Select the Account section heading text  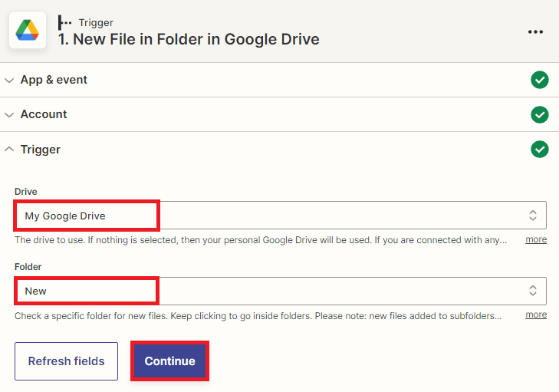coord(44,114)
